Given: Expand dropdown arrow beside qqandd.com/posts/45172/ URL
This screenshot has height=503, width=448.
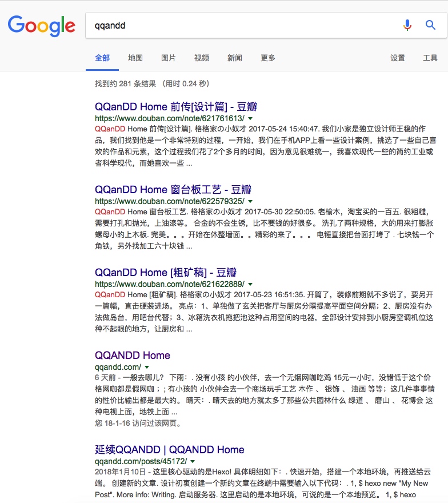Looking at the screenshot, I should (x=193, y=462).
